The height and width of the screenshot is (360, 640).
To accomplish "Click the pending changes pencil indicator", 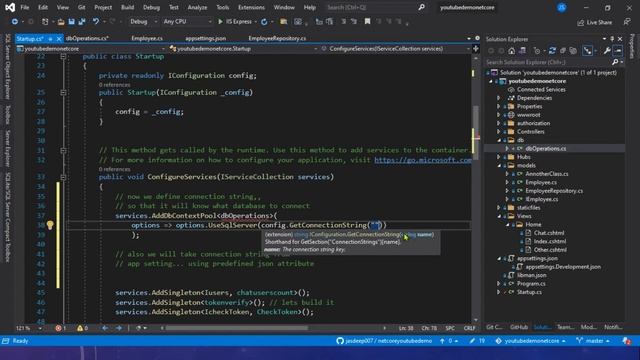I will point(477,341).
